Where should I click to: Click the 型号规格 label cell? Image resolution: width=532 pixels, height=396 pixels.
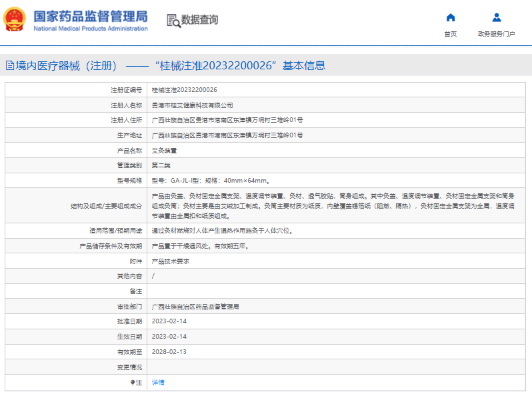(76, 181)
